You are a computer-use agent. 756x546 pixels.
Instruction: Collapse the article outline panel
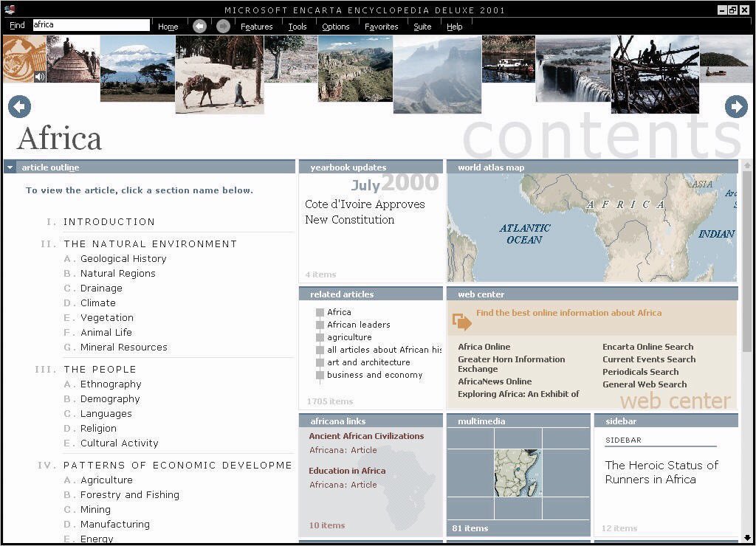(10, 167)
